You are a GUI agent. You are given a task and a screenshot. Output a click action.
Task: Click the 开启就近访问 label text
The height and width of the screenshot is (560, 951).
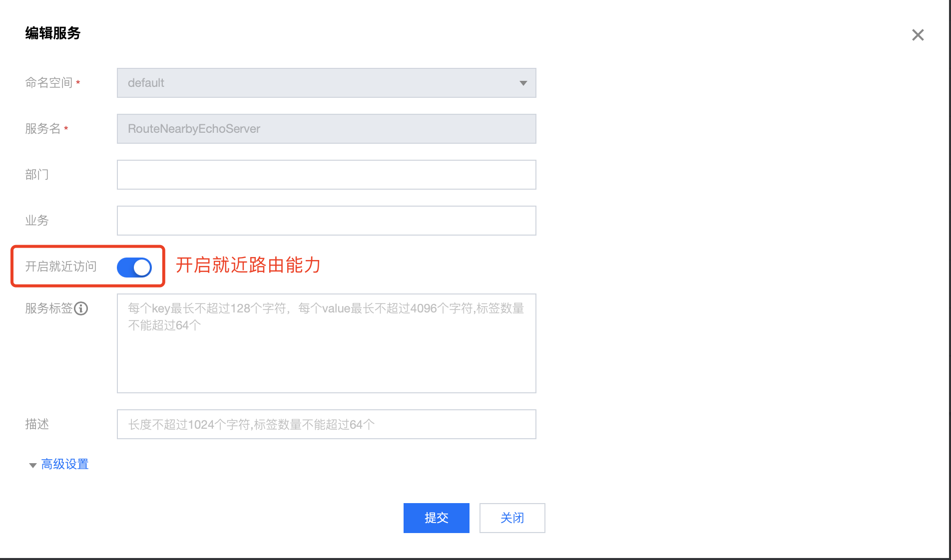point(61,267)
